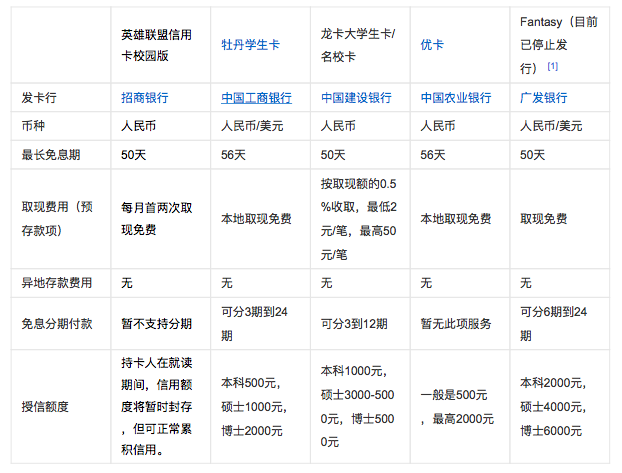Select 无 in the 优卡 column

click(x=426, y=283)
